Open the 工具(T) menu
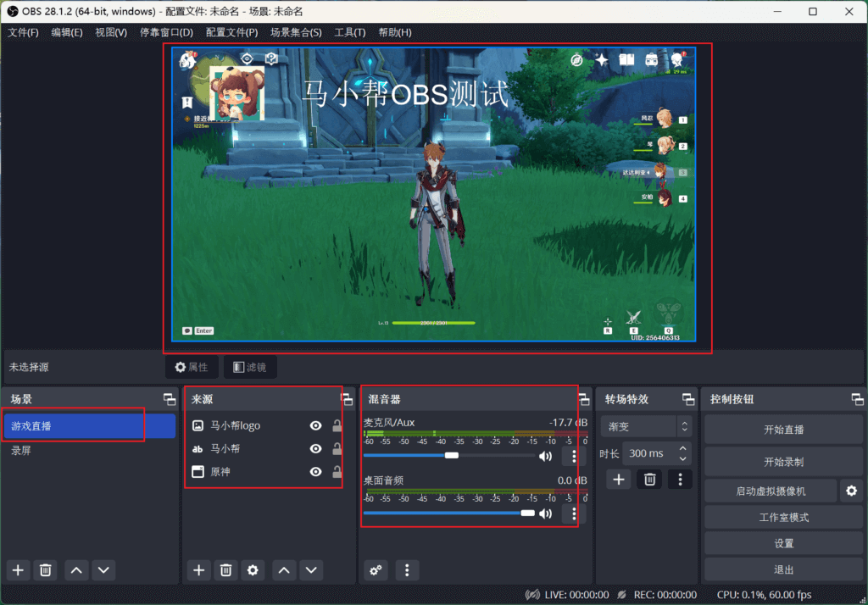This screenshot has height=605, width=868. [x=349, y=32]
